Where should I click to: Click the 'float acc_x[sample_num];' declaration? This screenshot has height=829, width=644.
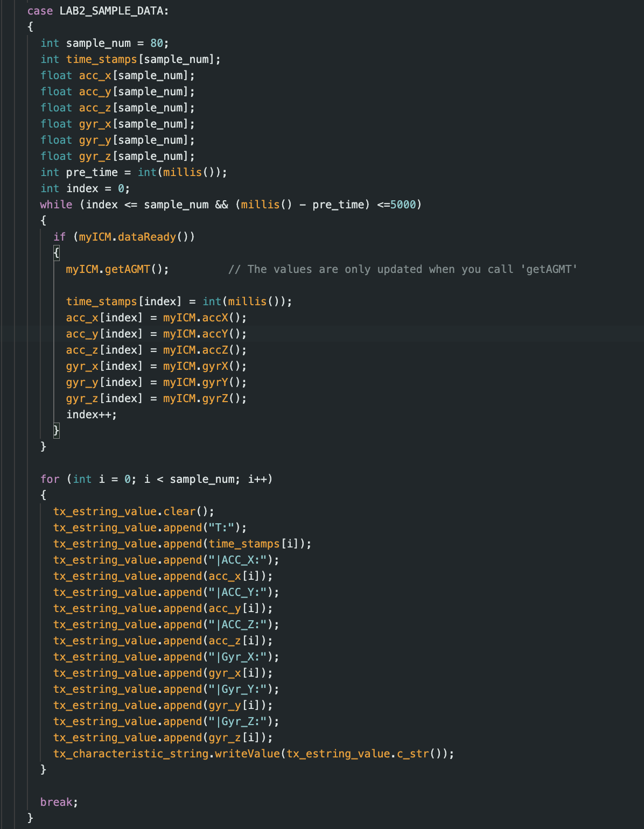(x=118, y=75)
